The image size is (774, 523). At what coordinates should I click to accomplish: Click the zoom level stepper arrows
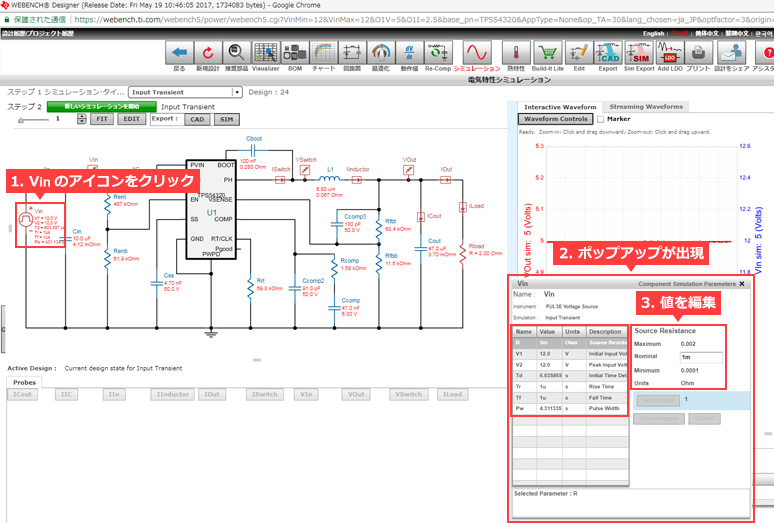[x=81, y=119]
